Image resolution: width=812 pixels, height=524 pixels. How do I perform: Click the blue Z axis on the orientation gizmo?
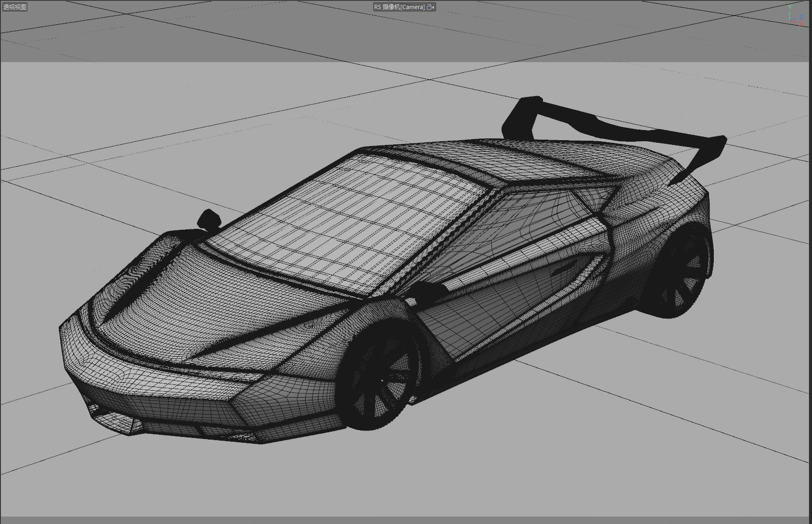click(x=800, y=17)
